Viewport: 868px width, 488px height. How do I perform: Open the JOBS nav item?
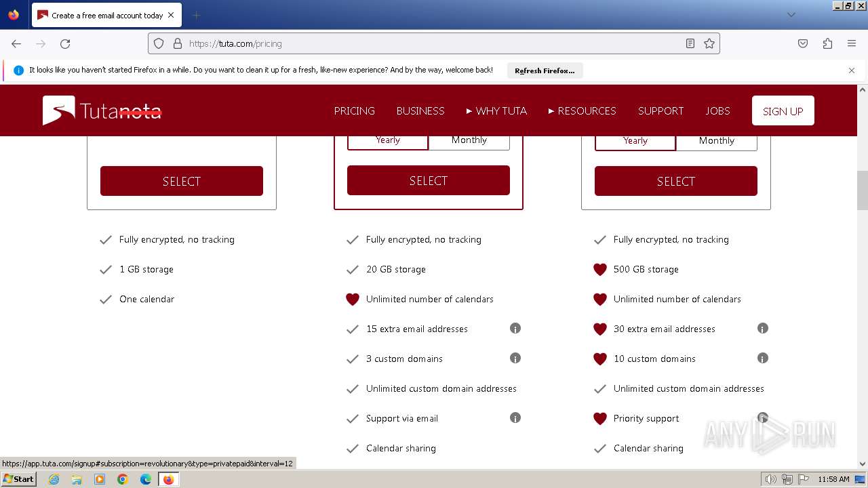click(717, 110)
